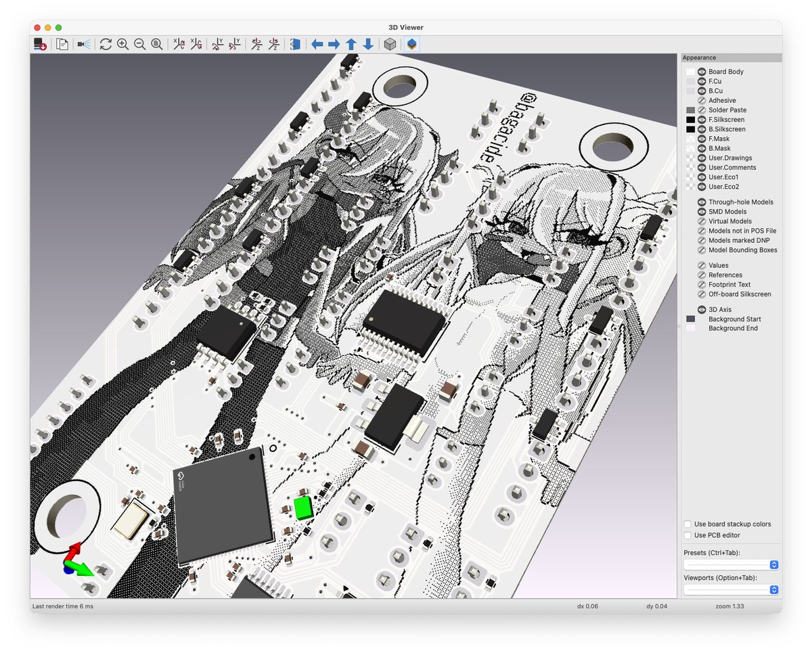Pan board up with blue arrow
This screenshot has height=653, width=812.
click(351, 44)
